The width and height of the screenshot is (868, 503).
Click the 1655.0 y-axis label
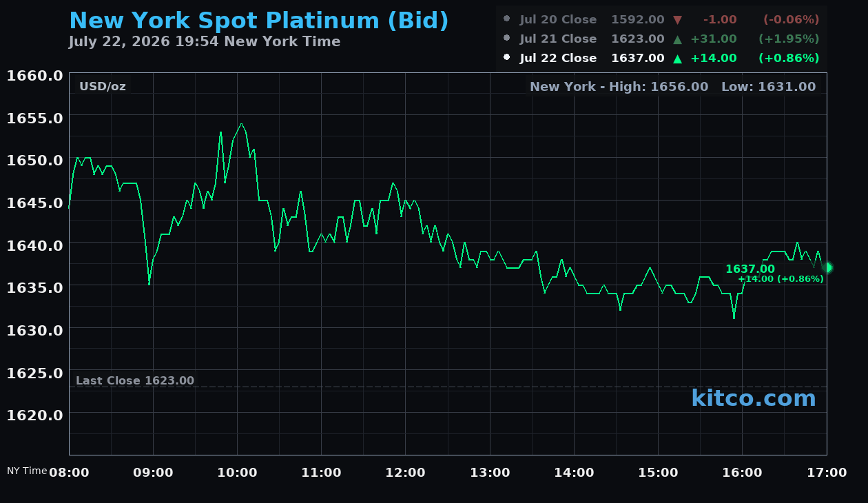pos(34,118)
